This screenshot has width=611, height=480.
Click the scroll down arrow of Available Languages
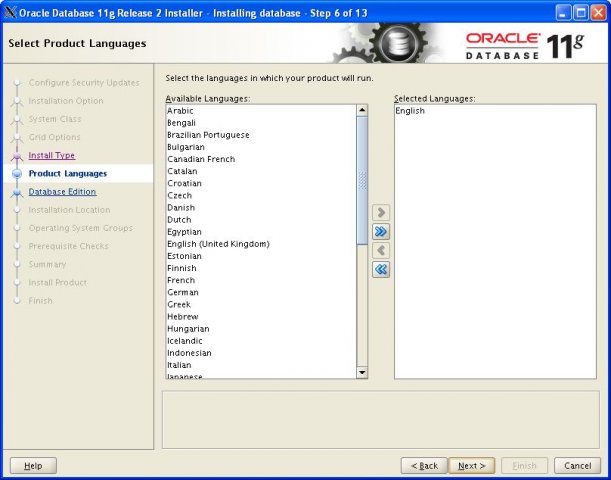pos(362,373)
